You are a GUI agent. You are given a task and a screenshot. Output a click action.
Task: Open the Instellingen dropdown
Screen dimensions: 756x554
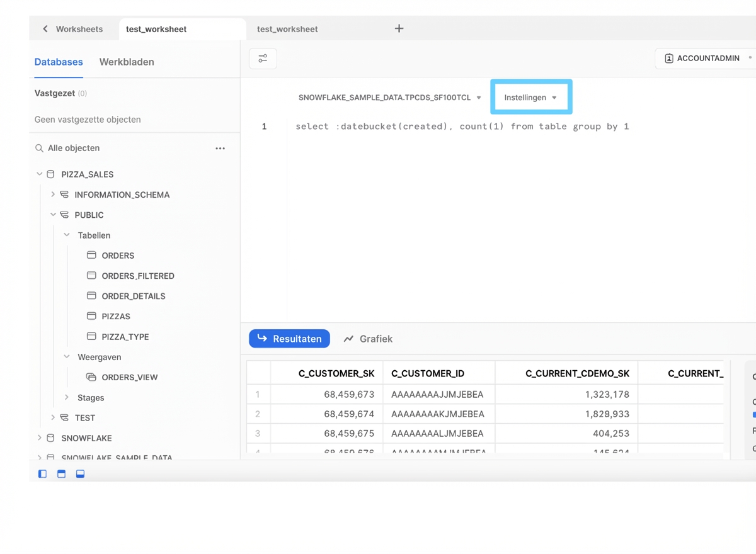[x=530, y=97]
